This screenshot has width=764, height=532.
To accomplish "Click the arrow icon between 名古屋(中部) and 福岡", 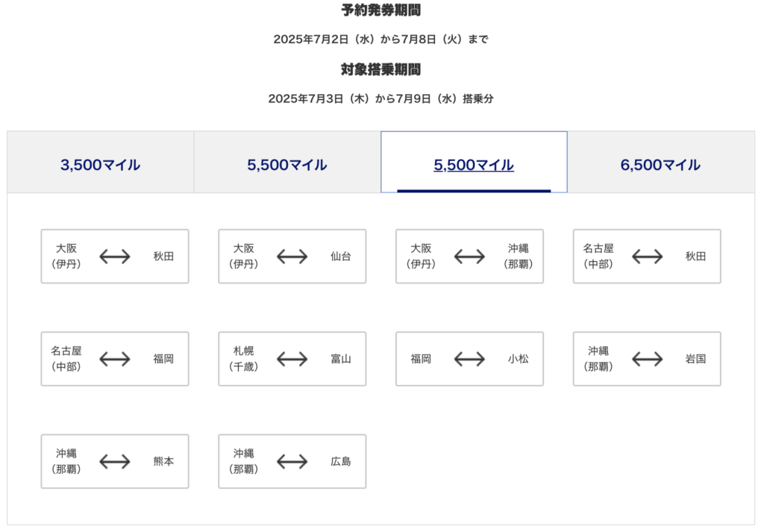I will [x=114, y=359].
